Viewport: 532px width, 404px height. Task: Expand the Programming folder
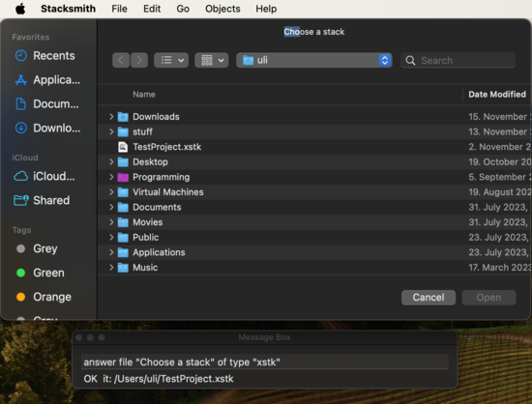coord(111,177)
